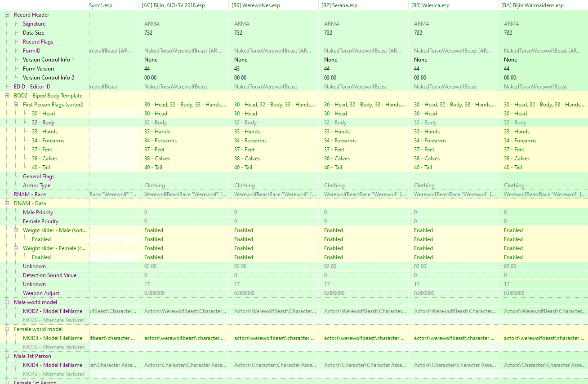Select the RNAM - Race row label
588x384 pixels.
[x=30, y=194]
